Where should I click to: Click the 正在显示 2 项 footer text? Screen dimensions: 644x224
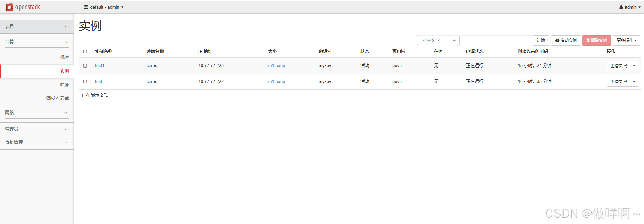95,95
